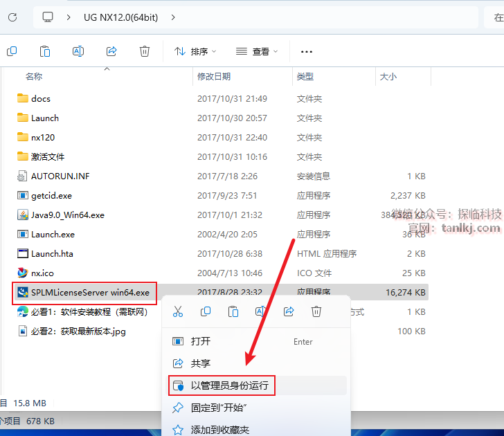Sort by the 大小 column header

(x=388, y=76)
